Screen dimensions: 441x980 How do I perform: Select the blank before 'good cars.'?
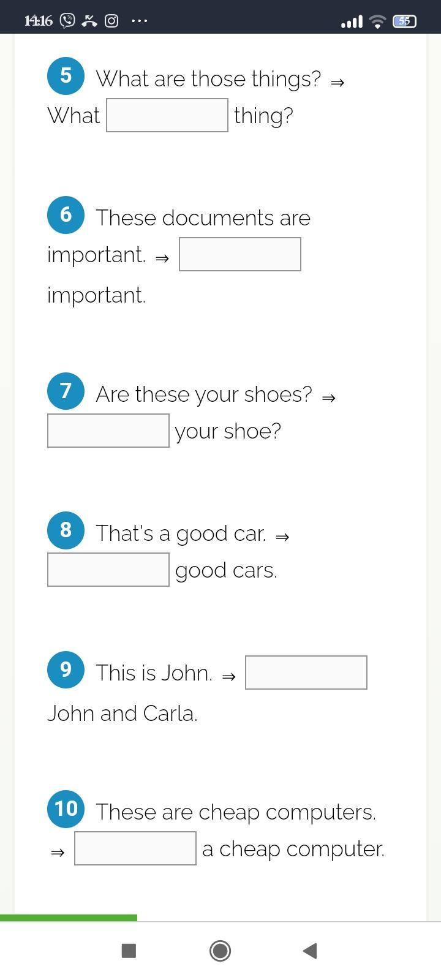108,570
